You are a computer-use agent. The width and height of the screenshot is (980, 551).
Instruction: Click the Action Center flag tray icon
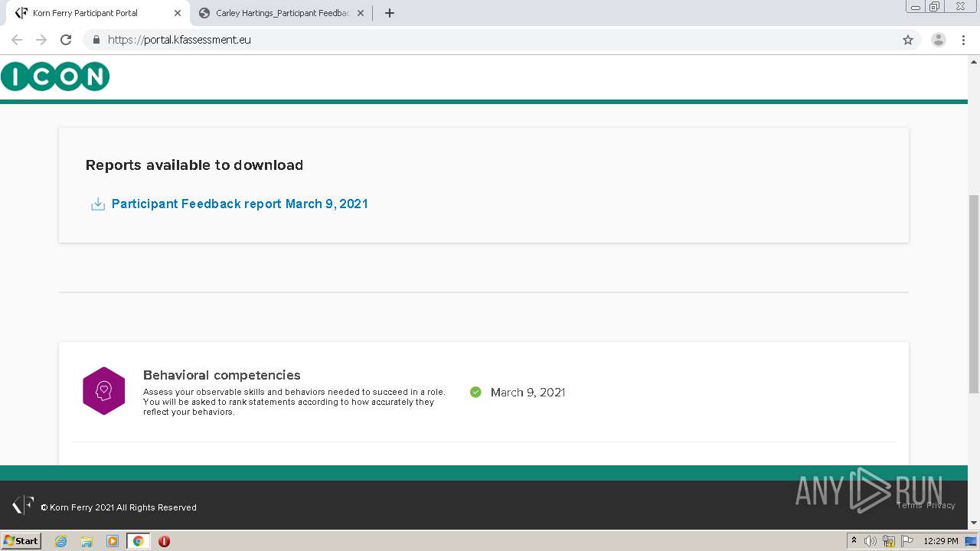point(907,541)
